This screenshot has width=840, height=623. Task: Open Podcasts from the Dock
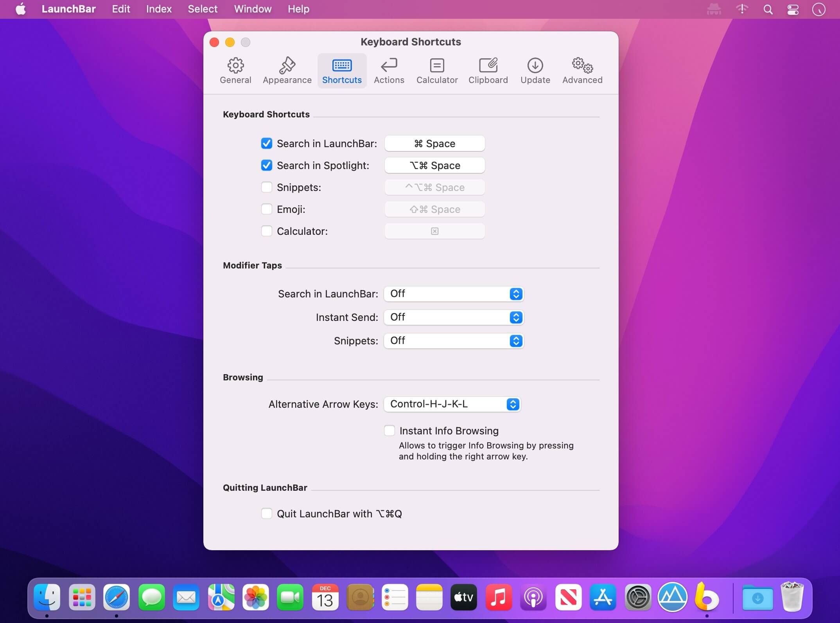(x=533, y=597)
